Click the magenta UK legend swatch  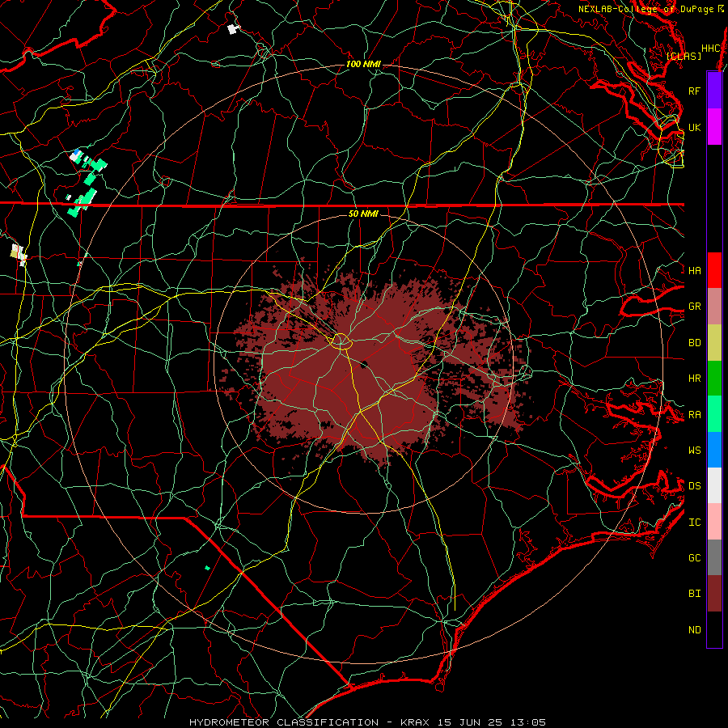(x=714, y=127)
